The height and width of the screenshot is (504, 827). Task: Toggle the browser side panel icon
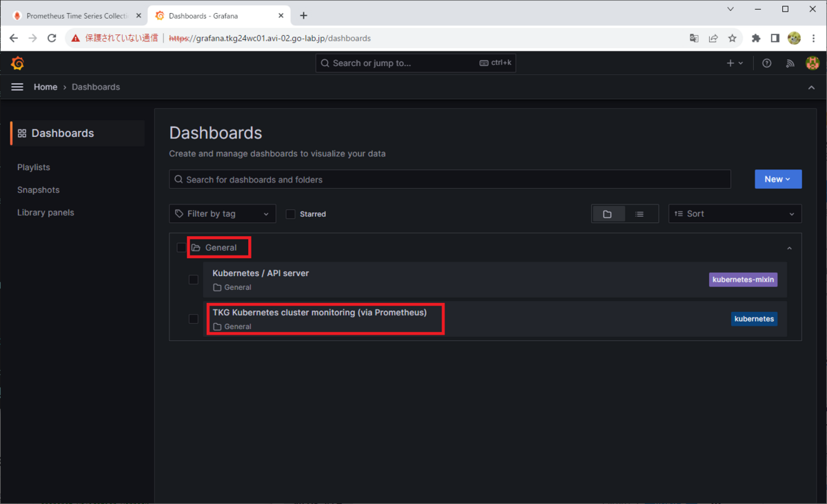coord(775,39)
